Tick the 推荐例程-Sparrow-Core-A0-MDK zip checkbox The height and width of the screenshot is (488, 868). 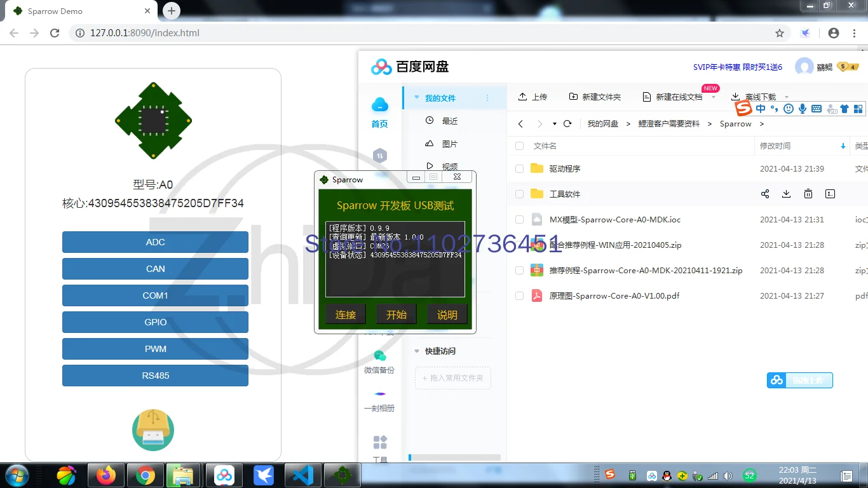(x=519, y=270)
